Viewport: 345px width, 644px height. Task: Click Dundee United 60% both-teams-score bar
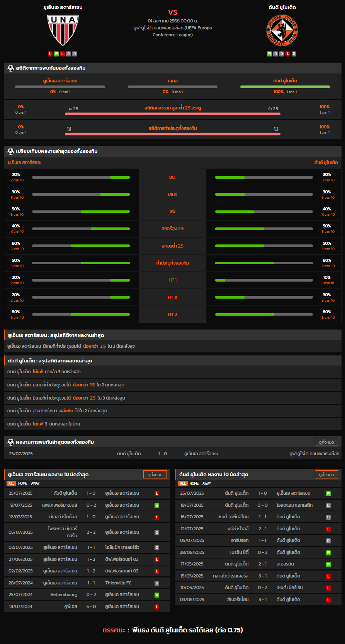[x=264, y=263]
